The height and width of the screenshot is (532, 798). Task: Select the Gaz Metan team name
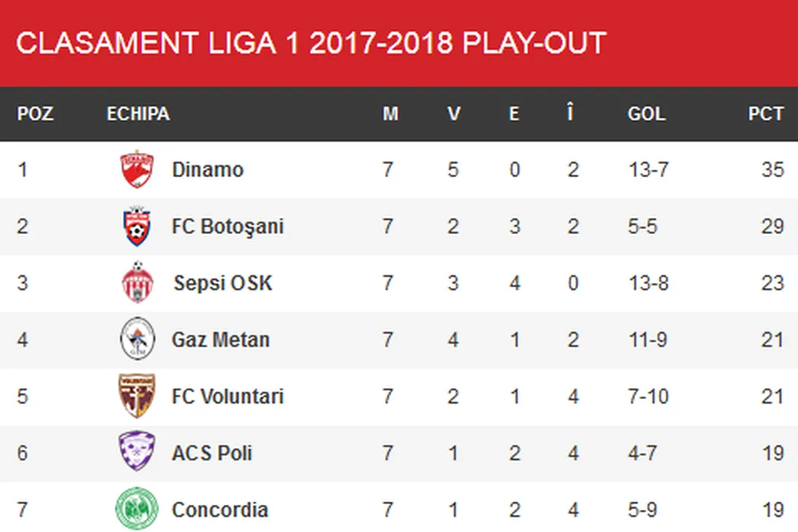[220, 339]
